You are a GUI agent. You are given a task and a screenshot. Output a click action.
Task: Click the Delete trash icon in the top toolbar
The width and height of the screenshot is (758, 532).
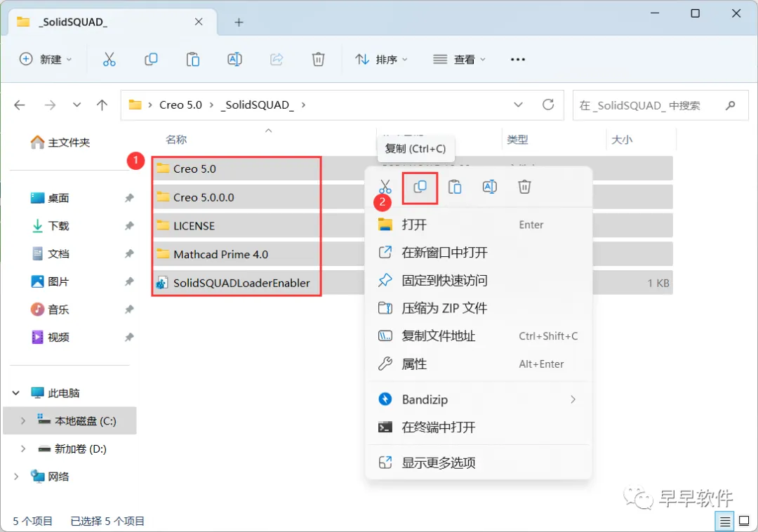pyautogui.click(x=318, y=60)
